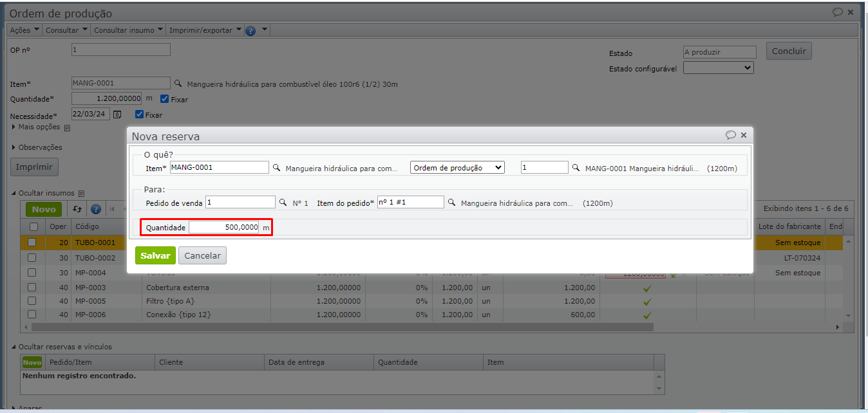The height and width of the screenshot is (413, 868).
Task: Click green checkmark in MP-0006 row
Action: pyautogui.click(x=647, y=315)
